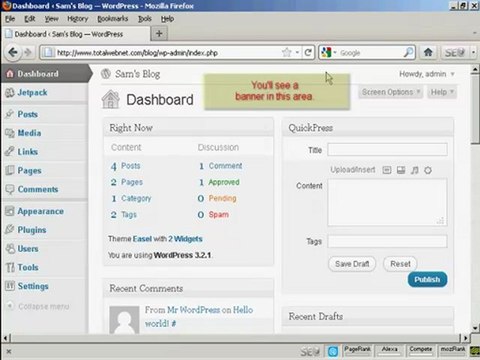
Task: Click the Add Media circular icon
Action: pyautogui.click(x=428, y=170)
